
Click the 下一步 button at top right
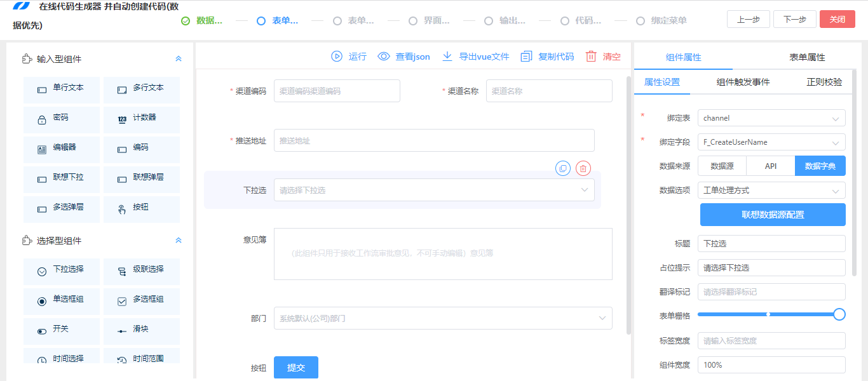[x=794, y=19]
